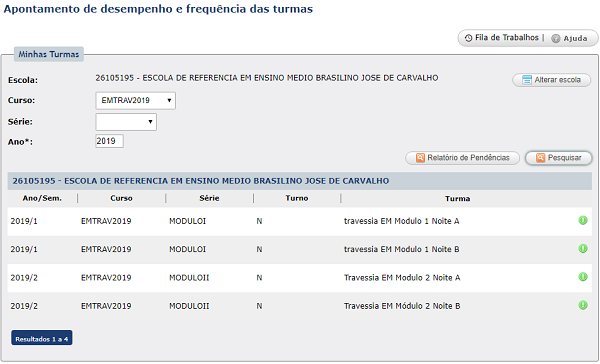Open the empty Série dropdown

126,122
